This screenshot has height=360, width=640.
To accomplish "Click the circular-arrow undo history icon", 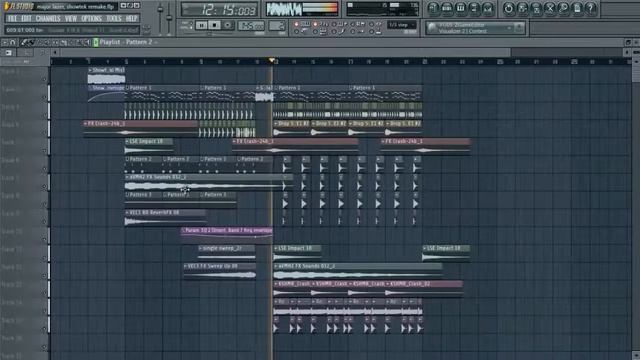I will 509,8.
